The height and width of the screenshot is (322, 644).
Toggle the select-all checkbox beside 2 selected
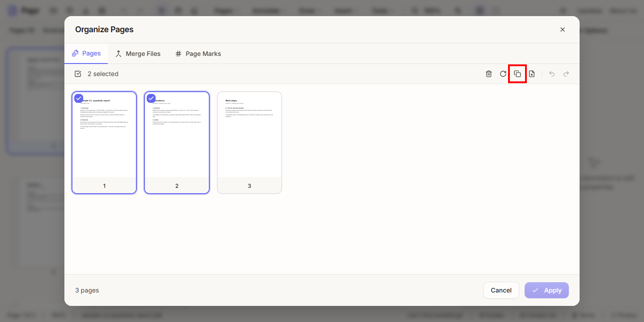(78, 74)
